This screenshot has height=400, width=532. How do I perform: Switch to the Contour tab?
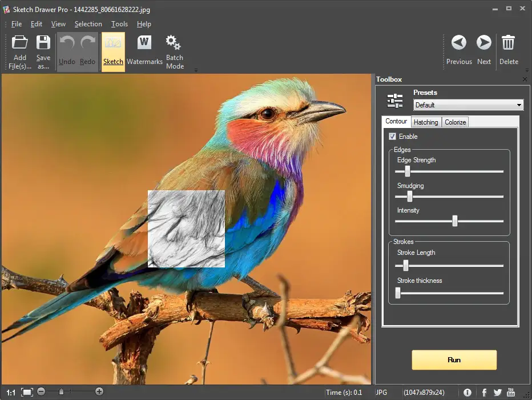pos(396,121)
